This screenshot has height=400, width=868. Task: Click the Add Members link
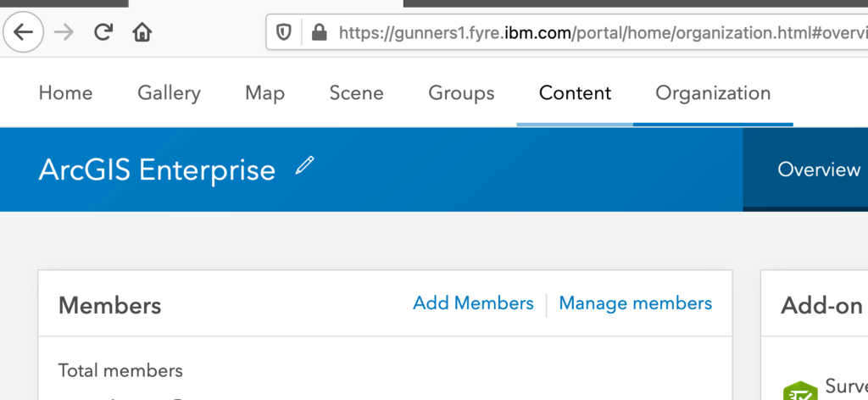click(x=473, y=303)
